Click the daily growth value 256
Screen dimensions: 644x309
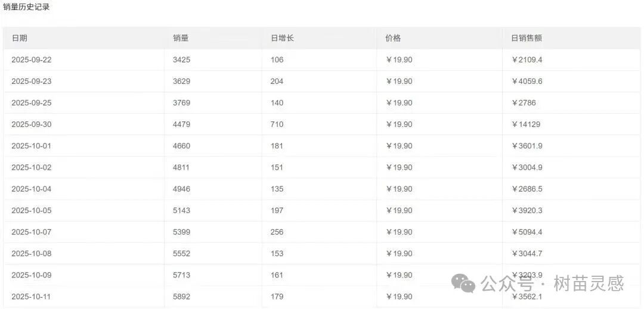[277, 232]
